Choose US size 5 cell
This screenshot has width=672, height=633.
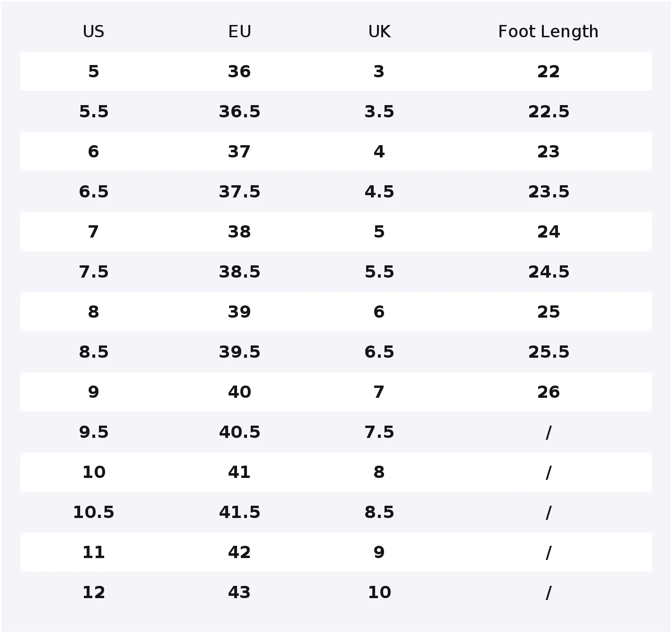[93, 72]
